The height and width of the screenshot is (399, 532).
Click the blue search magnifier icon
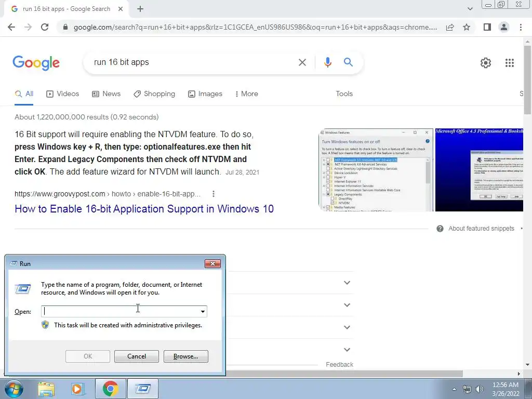(x=348, y=62)
